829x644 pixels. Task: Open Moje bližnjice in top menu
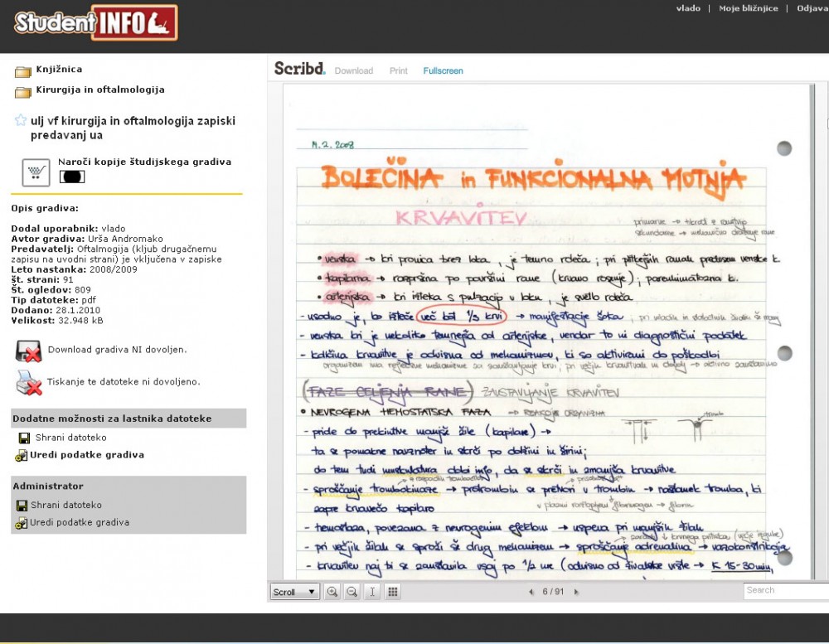(748, 8)
